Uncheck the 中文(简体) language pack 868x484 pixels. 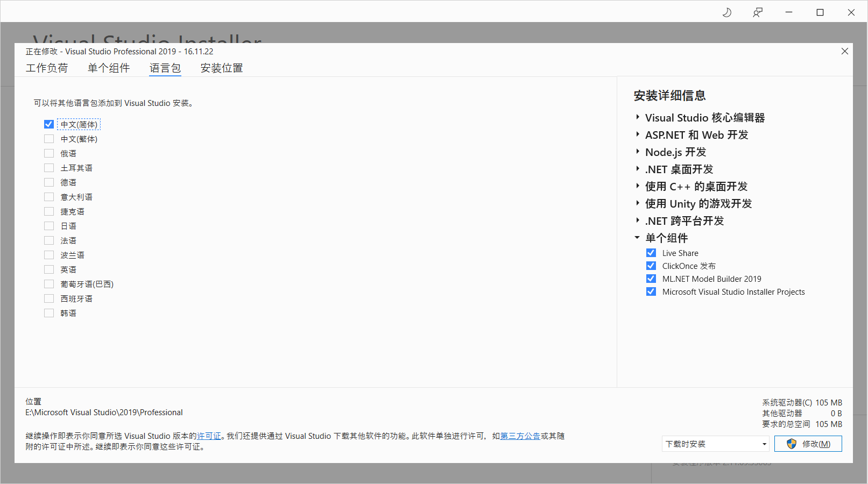[49, 124]
